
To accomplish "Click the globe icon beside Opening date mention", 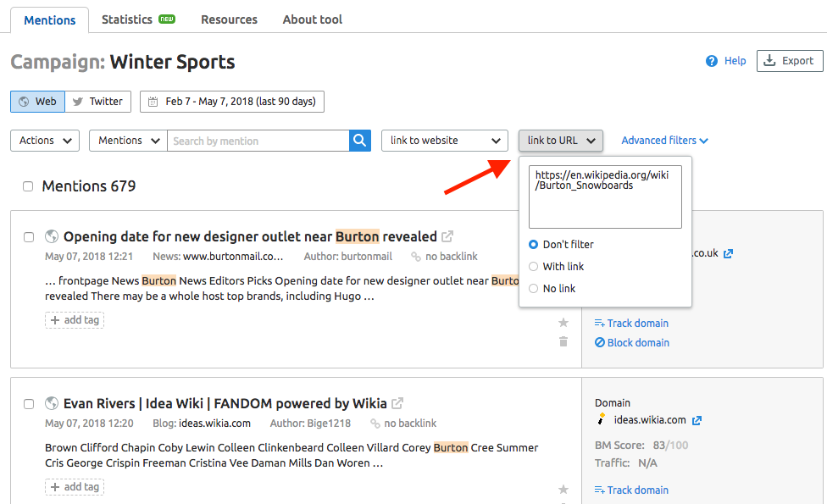I will pyautogui.click(x=52, y=236).
